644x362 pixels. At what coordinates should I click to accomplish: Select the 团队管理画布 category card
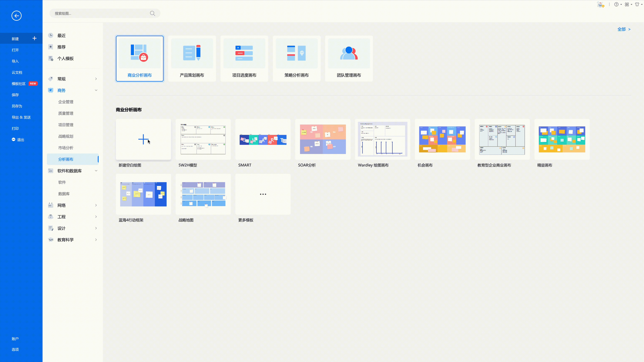tap(349, 58)
